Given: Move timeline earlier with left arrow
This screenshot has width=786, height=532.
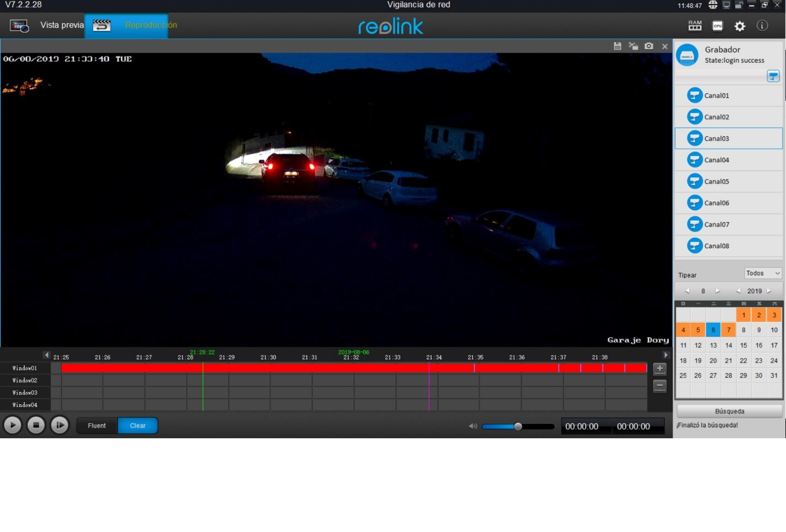Looking at the screenshot, I should coord(47,355).
